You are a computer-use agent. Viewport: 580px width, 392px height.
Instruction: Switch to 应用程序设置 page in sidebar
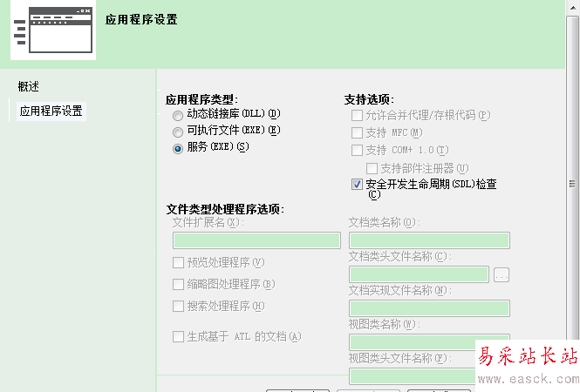(x=51, y=112)
